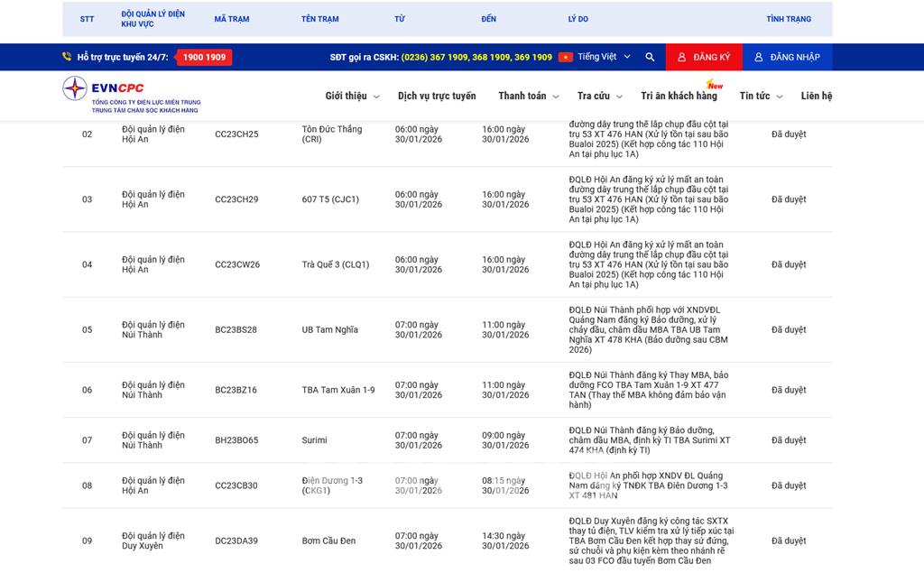
Task: Open the search magnifier icon
Action: (x=650, y=57)
